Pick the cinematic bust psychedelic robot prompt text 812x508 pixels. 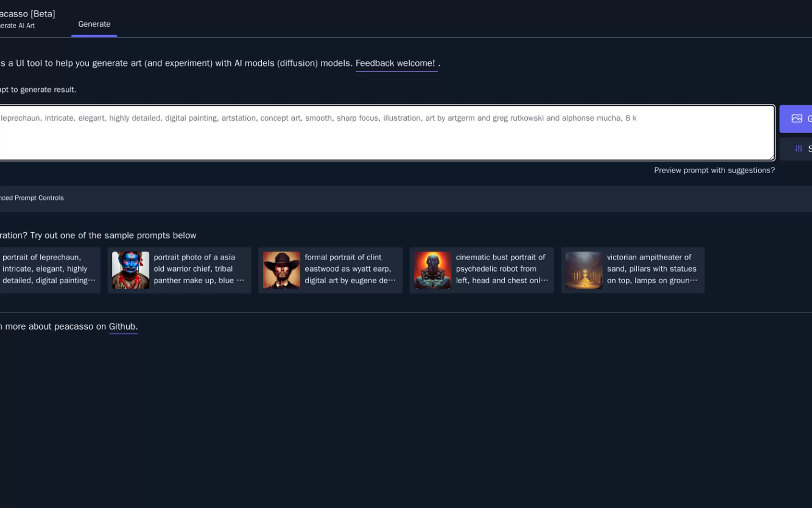pyautogui.click(x=501, y=269)
